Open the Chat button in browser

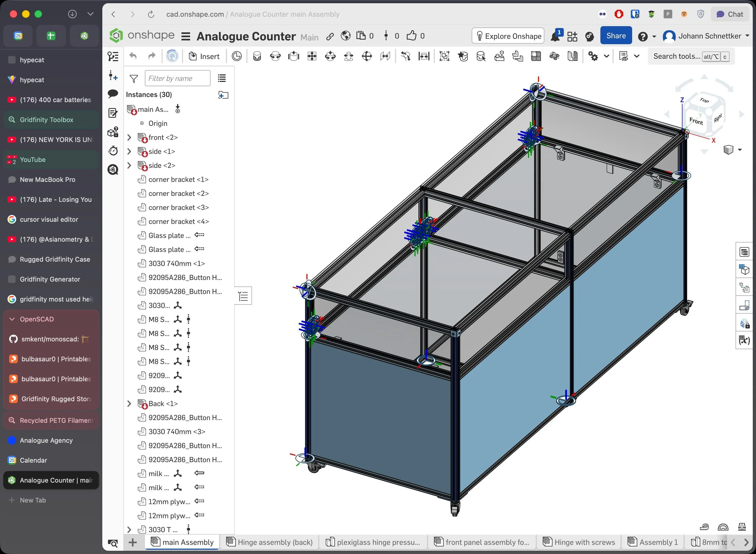(x=730, y=14)
